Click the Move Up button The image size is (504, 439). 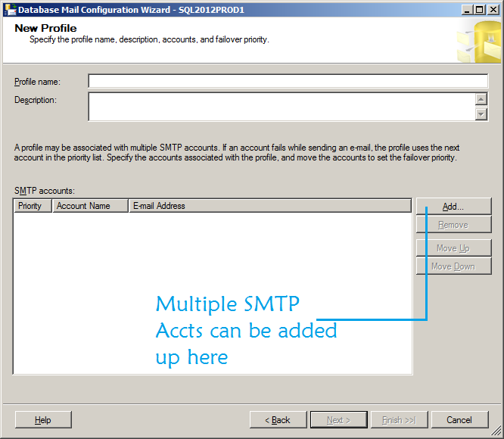pos(453,248)
